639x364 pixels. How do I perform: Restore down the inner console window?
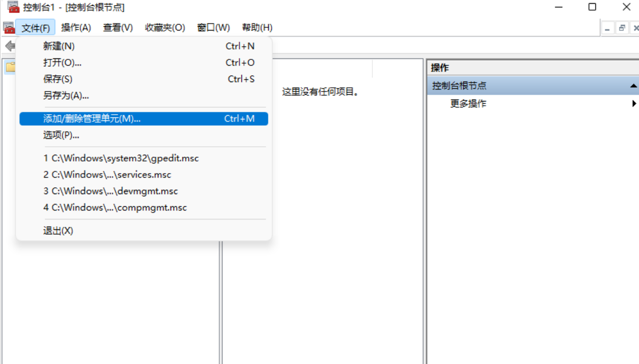pos(622,28)
